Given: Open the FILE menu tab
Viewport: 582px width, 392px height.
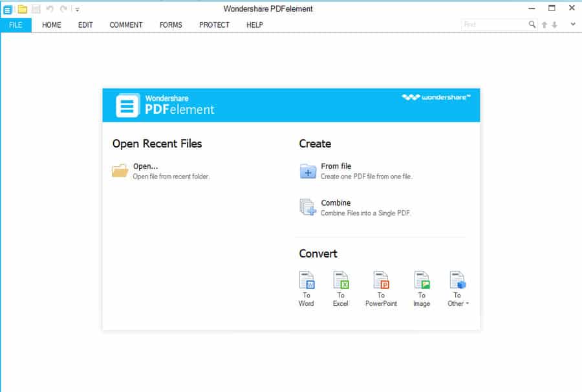Looking at the screenshot, I should (16, 25).
